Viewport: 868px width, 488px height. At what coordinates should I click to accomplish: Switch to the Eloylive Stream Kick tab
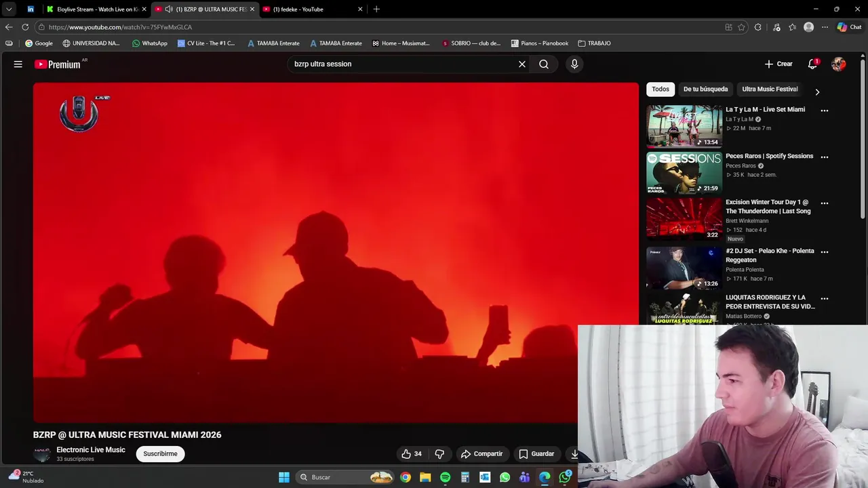[97, 9]
